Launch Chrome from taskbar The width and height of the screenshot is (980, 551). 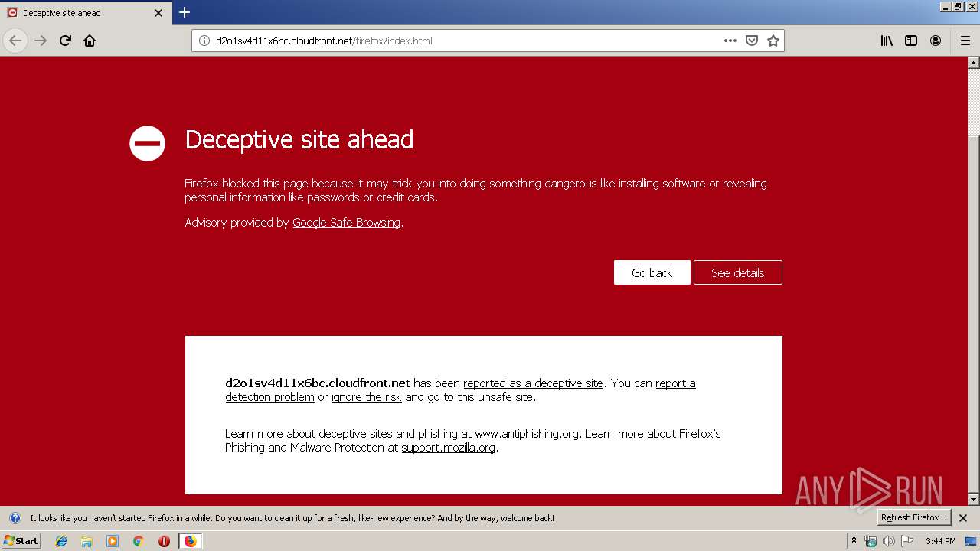coord(138,541)
